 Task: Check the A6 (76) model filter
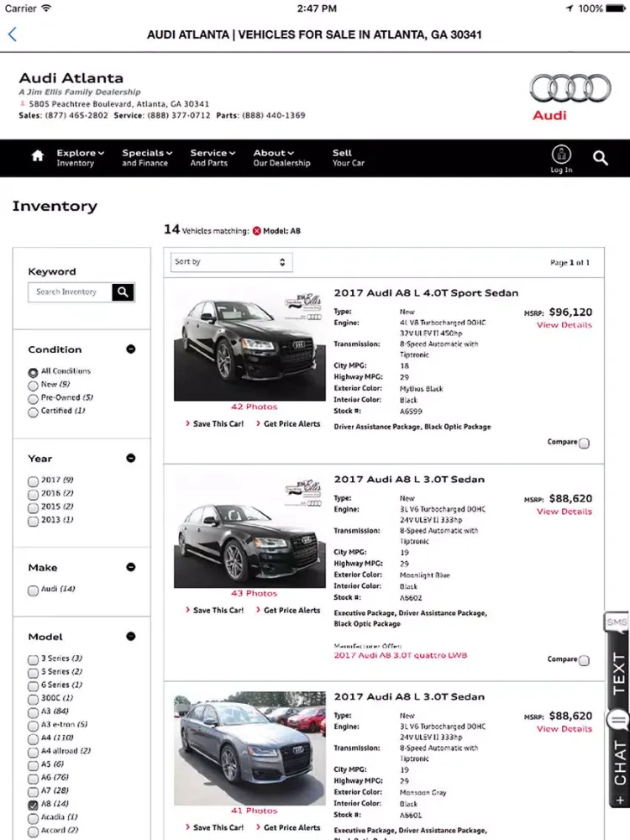34,779
